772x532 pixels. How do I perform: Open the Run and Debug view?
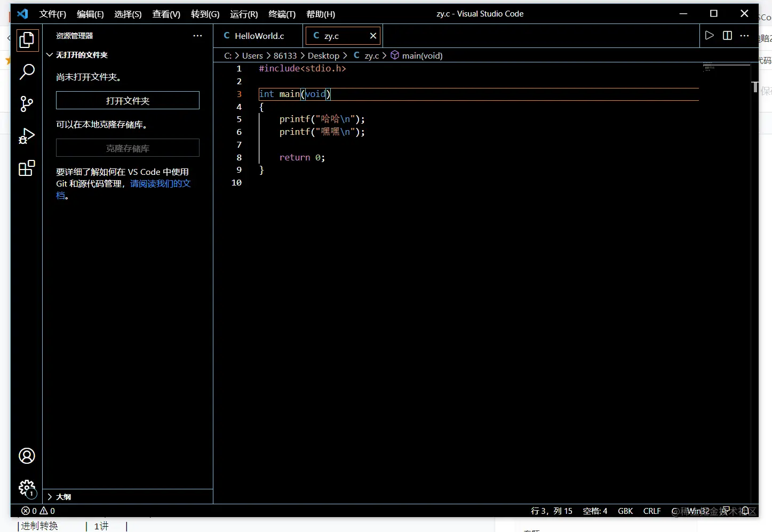tap(27, 136)
